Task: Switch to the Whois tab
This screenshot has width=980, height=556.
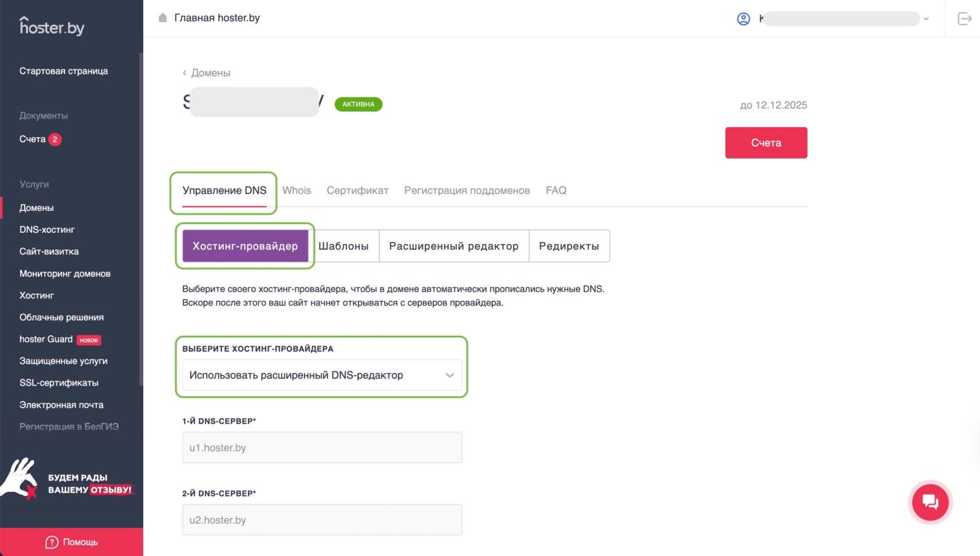Action: click(x=297, y=191)
